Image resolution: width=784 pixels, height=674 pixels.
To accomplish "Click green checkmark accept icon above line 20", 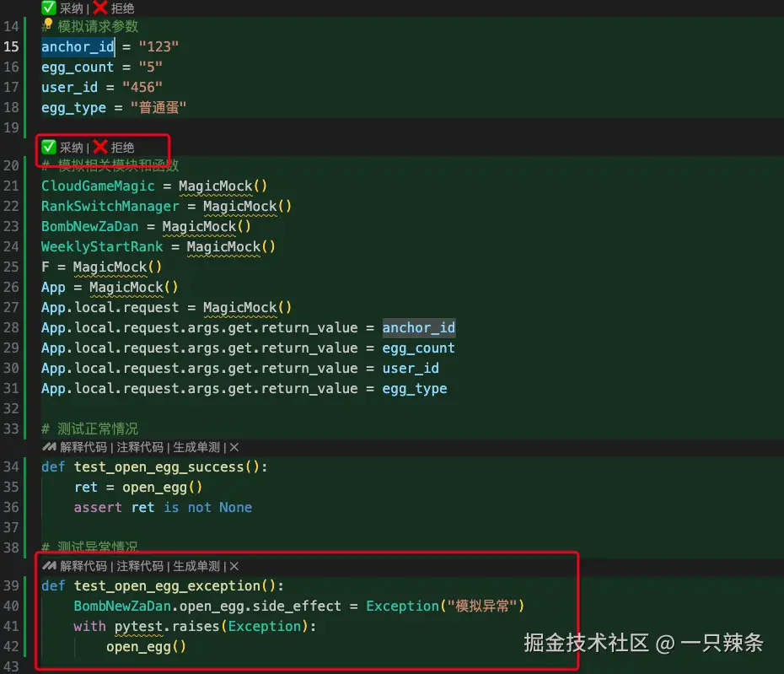I will (x=49, y=147).
